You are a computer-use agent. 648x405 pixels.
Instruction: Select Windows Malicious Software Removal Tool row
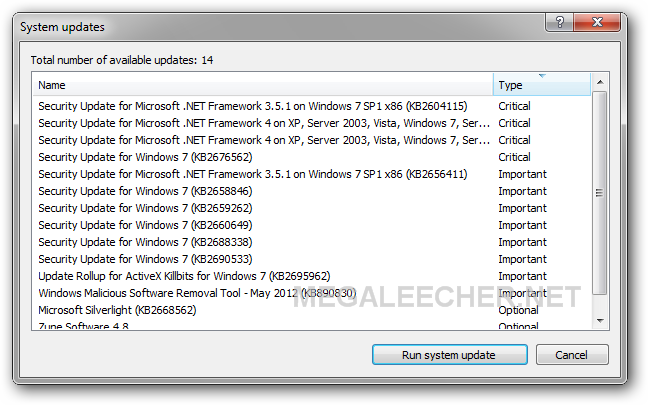click(312, 293)
